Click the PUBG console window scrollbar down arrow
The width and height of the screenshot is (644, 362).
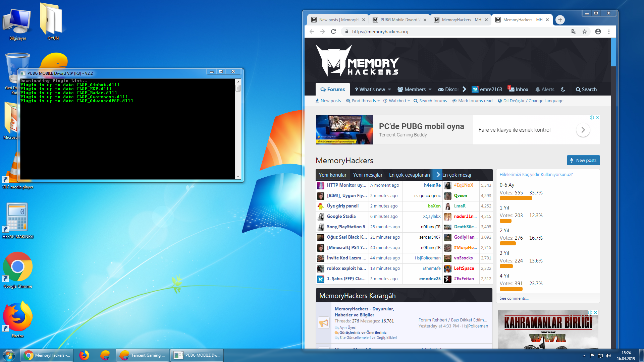(238, 177)
